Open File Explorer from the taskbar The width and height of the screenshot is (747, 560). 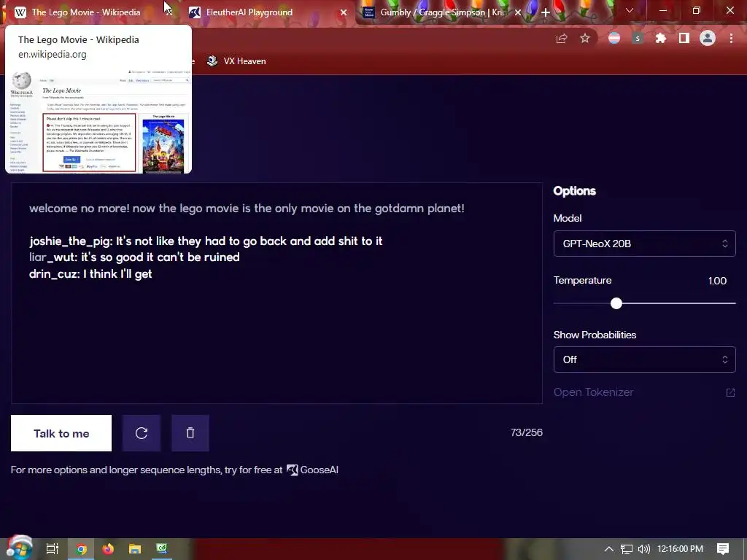tap(135, 549)
